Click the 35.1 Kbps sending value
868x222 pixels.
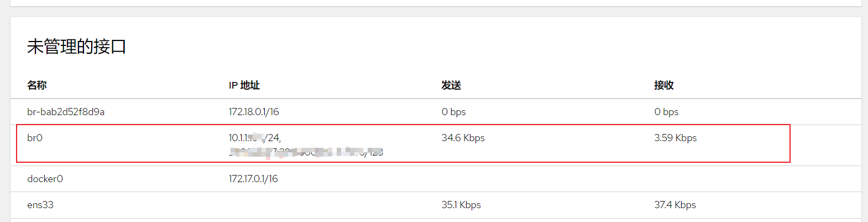(x=461, y=205)
